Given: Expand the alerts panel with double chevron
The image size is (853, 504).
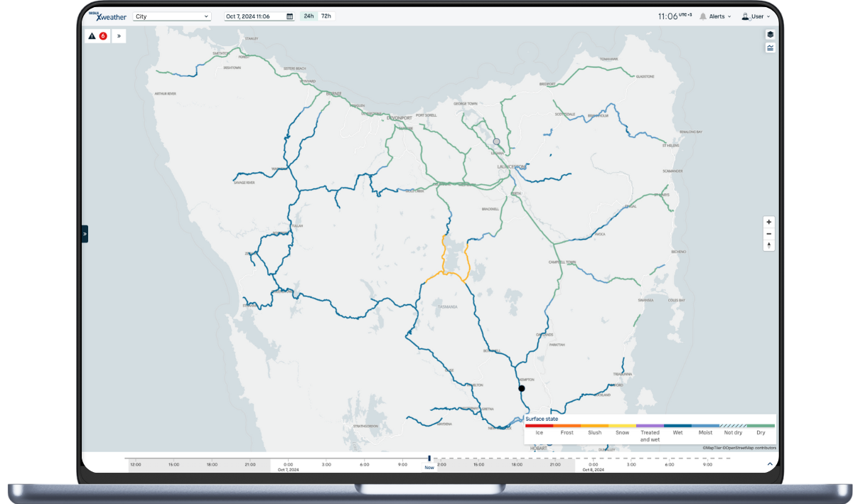Looking at the screenshot, I should (119, 36).
